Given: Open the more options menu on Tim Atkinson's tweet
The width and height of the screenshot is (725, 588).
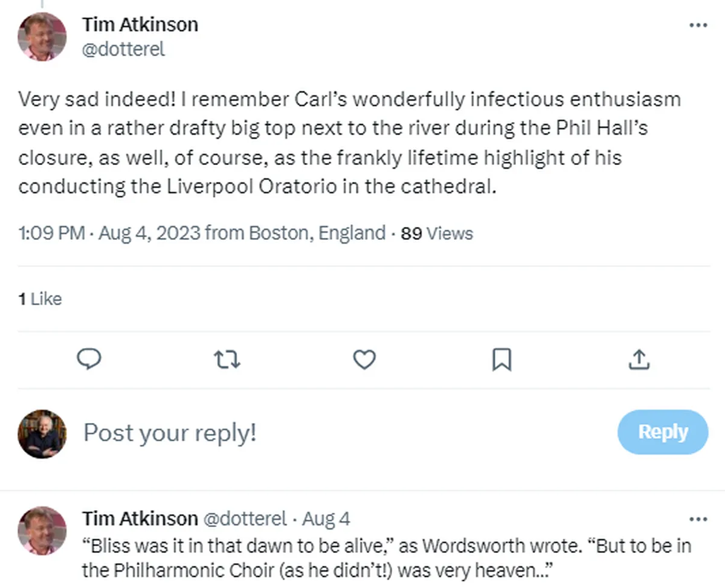Looking at the screenshot, I should [698, 25].
